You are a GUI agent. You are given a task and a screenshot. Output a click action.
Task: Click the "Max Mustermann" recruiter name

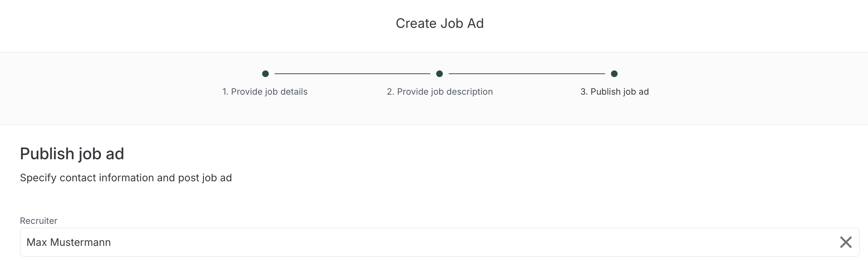click(x=69, y=242)
